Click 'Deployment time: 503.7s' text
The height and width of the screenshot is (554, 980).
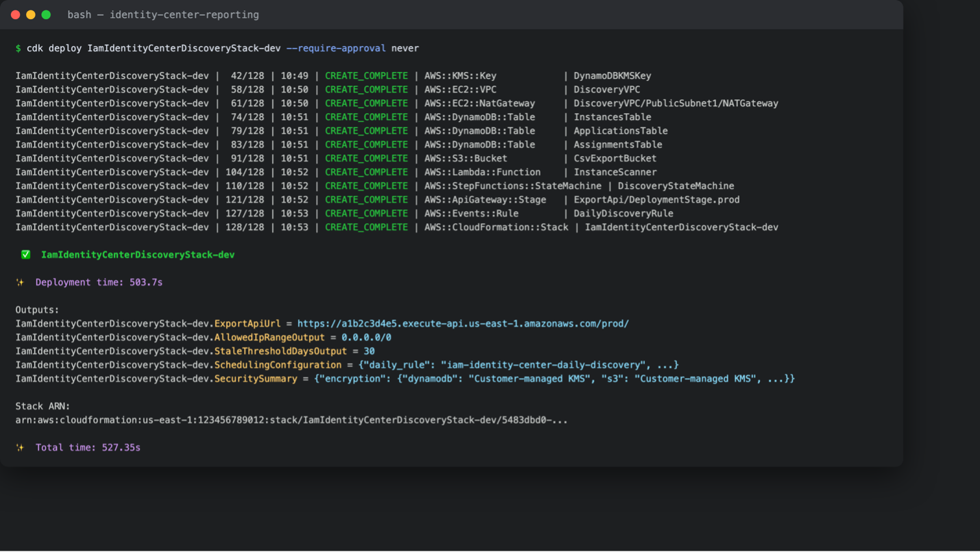click(x=99, y=282)
